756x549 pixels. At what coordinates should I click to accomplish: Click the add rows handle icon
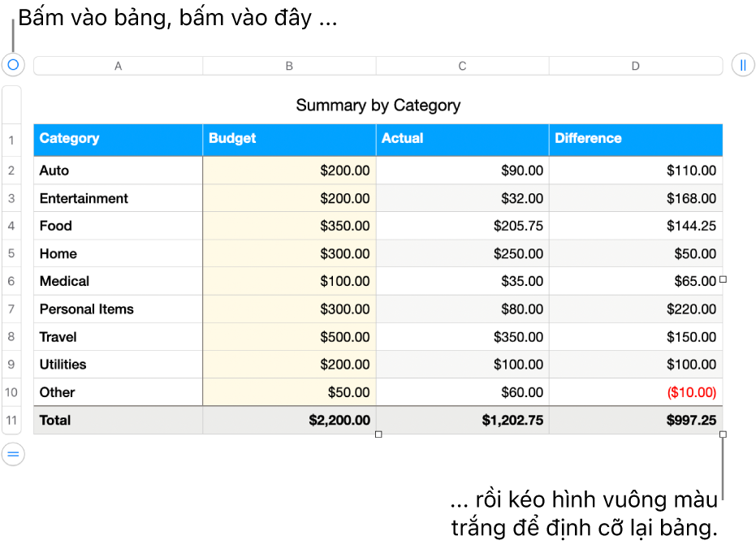coord(12,454)
